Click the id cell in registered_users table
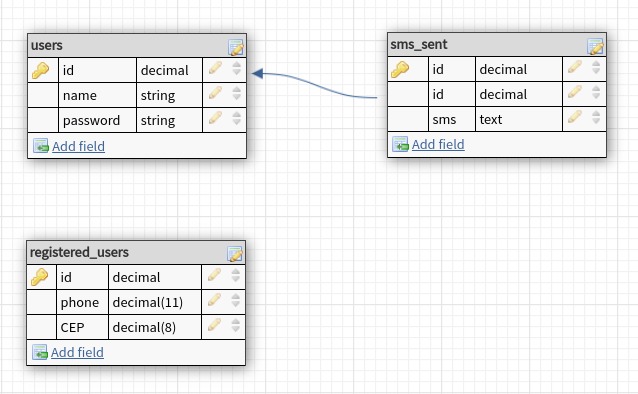Screen dimensions: 638x394 [83, 277]
